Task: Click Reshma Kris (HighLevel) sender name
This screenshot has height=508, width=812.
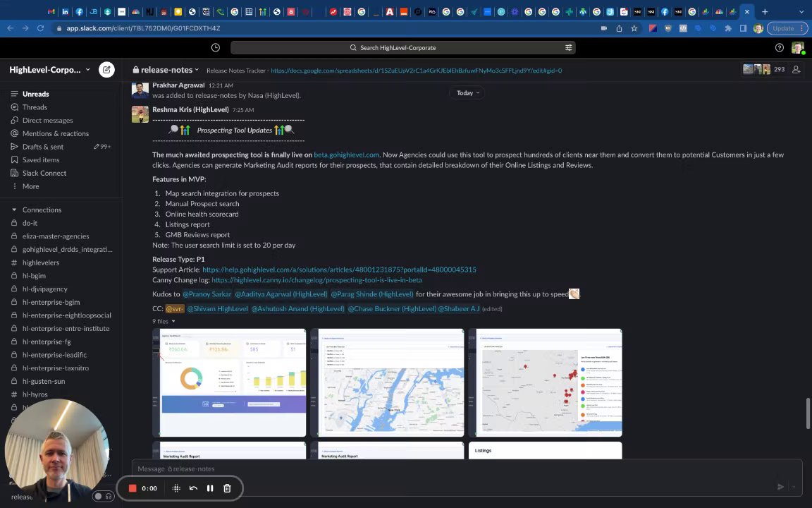Action: [190, 110]
